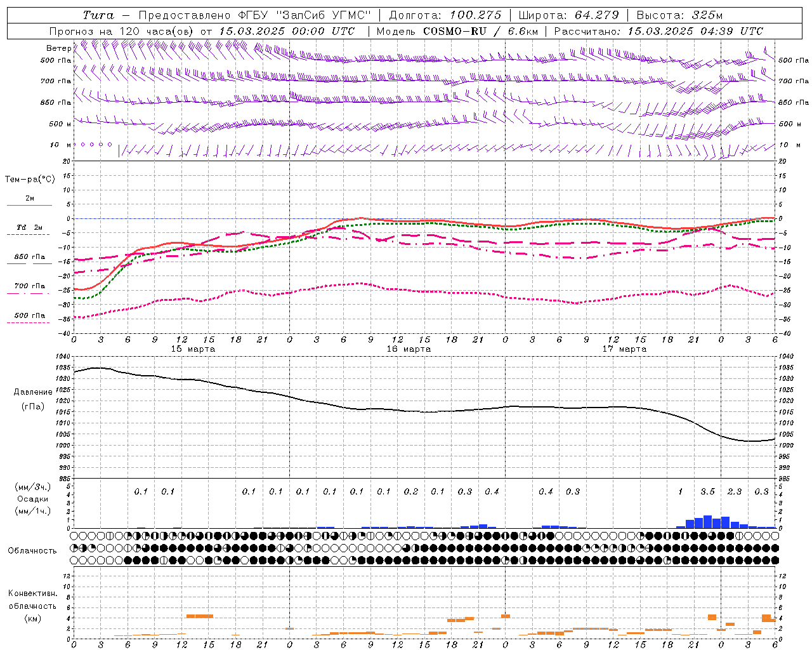Click the '16 марта' date label
Screen dimensions: 812x650
(x=409, y=349)
